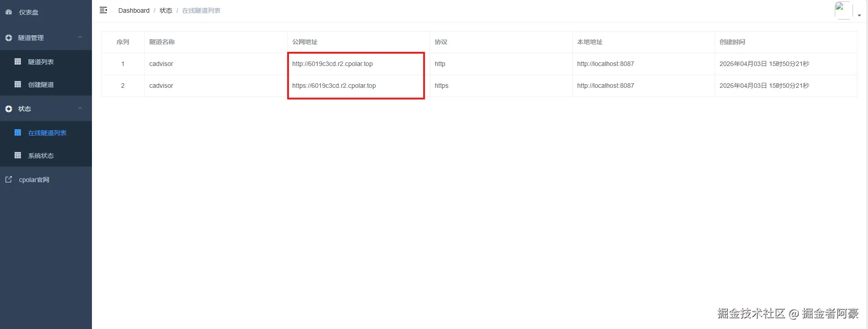Click the dashboard gauge icon beside 仪表盘

coord(9,12)
